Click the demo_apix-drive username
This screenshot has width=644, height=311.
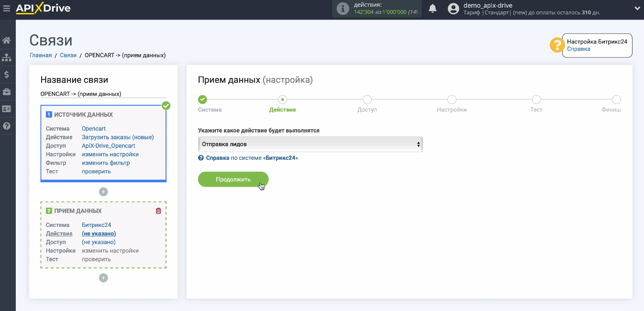click(488, 5)
